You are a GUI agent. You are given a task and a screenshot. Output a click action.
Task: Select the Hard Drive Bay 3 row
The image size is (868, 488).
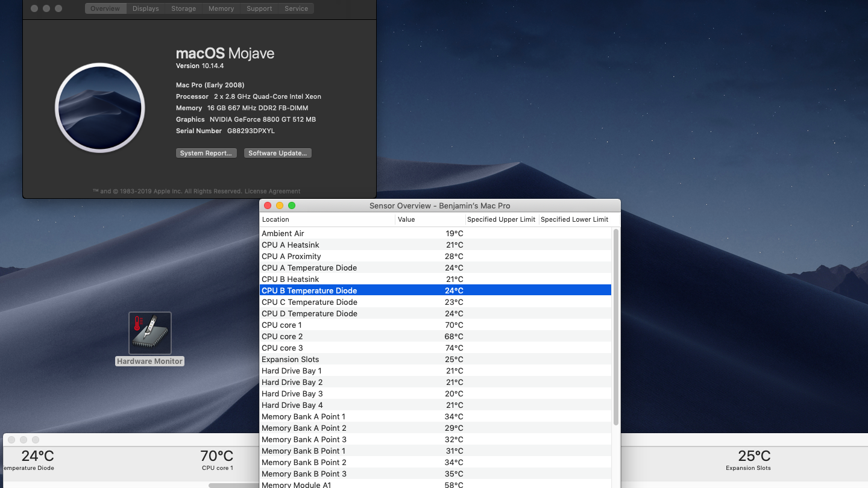coord(435,393)
